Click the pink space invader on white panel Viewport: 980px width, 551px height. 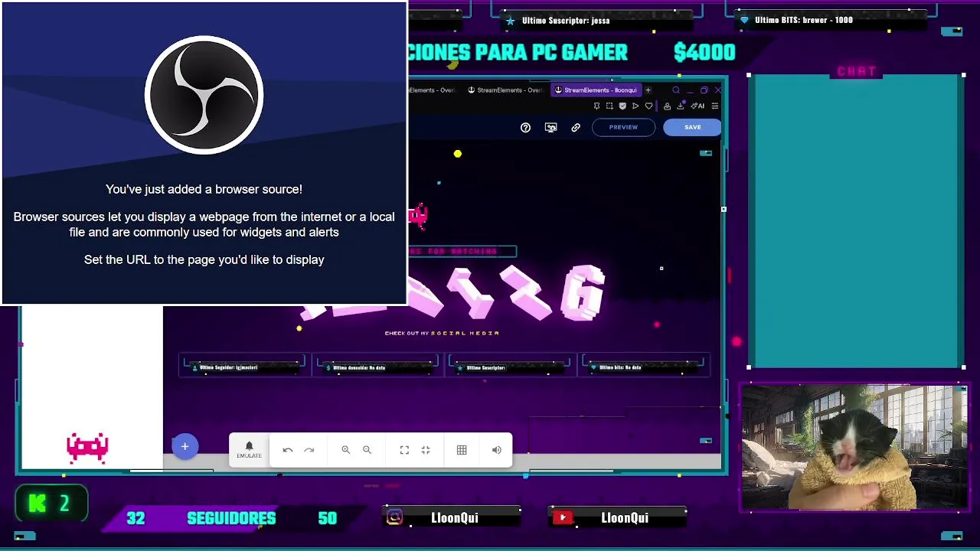pos(87,448)
